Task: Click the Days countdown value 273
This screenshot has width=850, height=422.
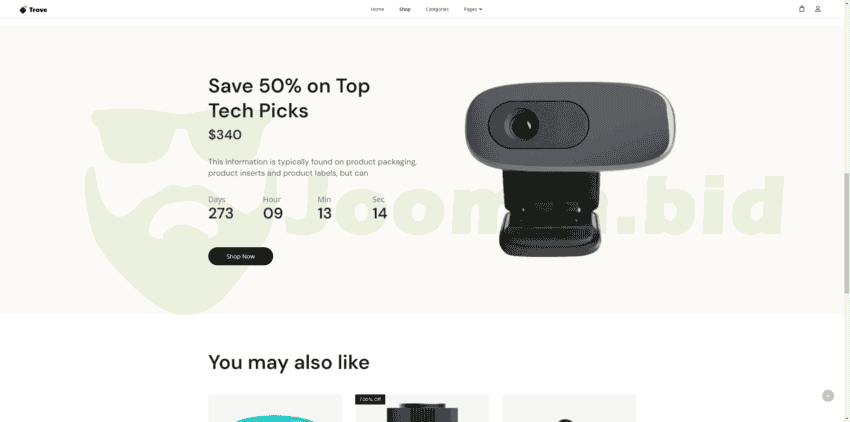Action: click(x=221, y=214)
